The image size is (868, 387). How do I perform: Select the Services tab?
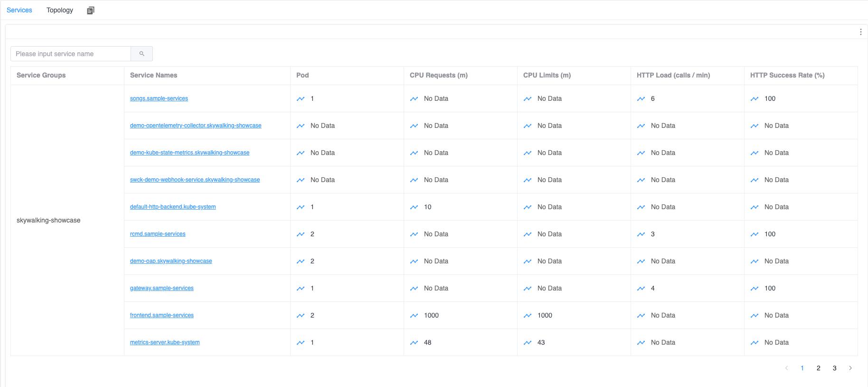pos(19,10)
